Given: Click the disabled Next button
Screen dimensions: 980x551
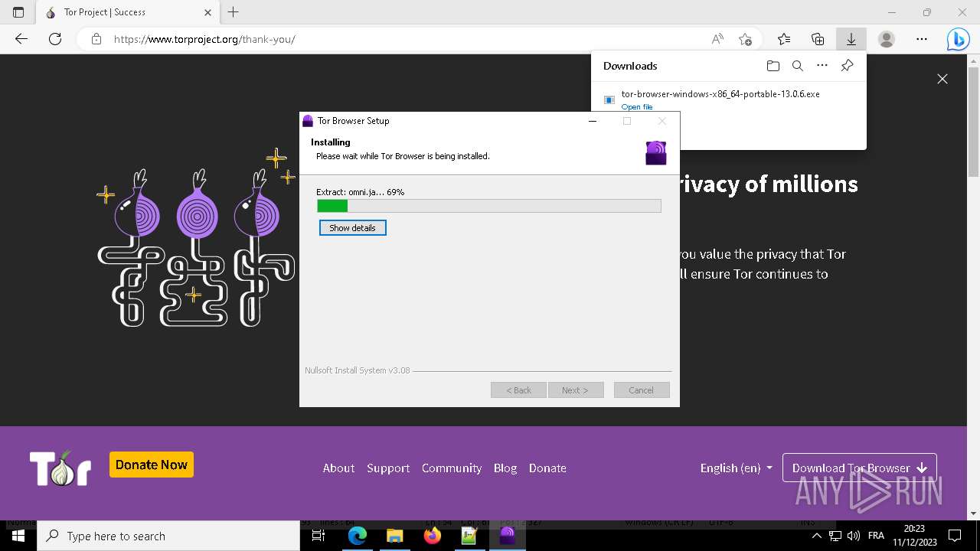Looking at the screenshot, I should [575, 390].
